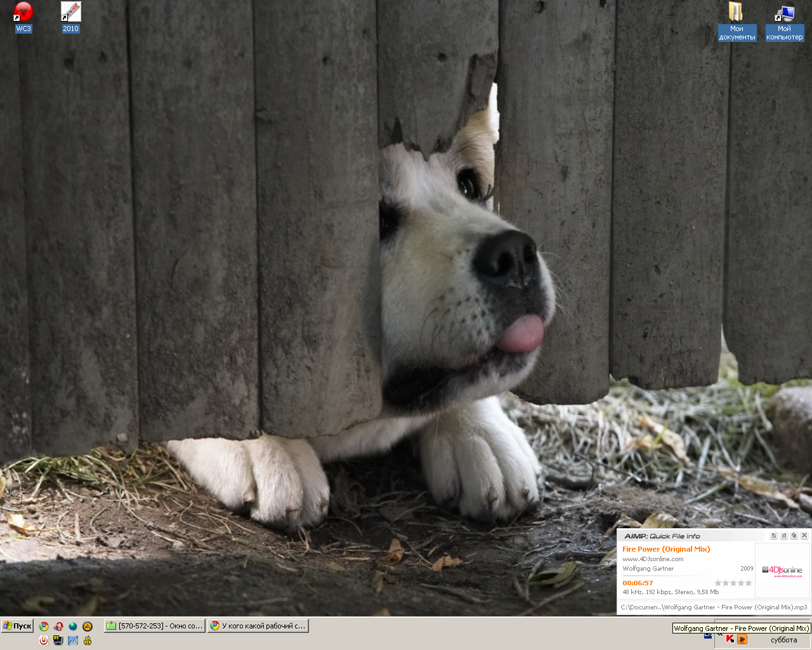The image size is (812, 650).
Task: Click the edit tag icon in AIMP popup
Action: pos(773,536)
